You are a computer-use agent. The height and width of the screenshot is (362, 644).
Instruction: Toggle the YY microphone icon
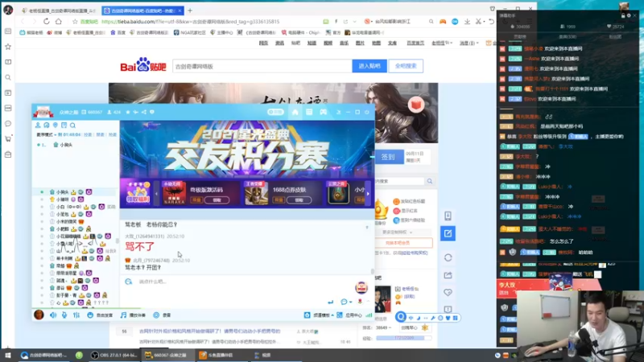tap(64, 315)
